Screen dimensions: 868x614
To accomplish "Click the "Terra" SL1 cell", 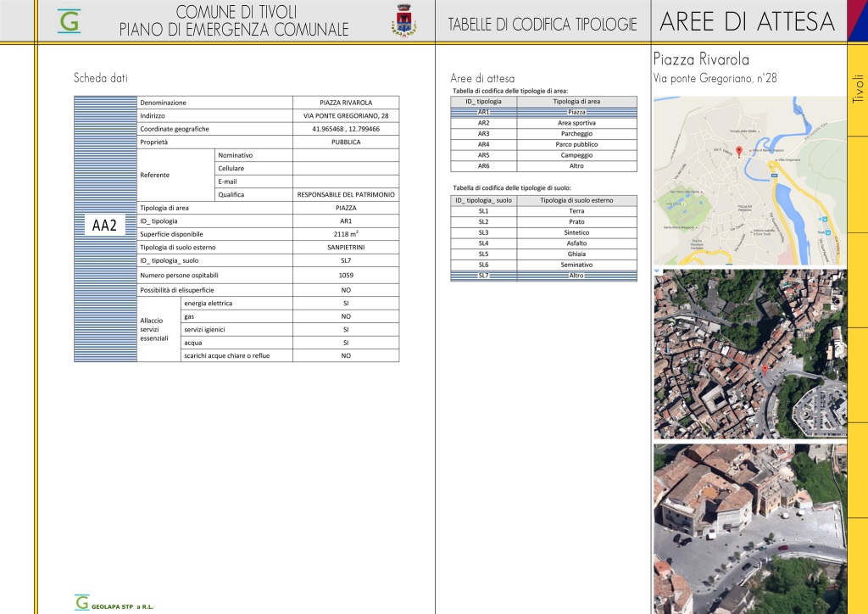I will coord(576,211).
